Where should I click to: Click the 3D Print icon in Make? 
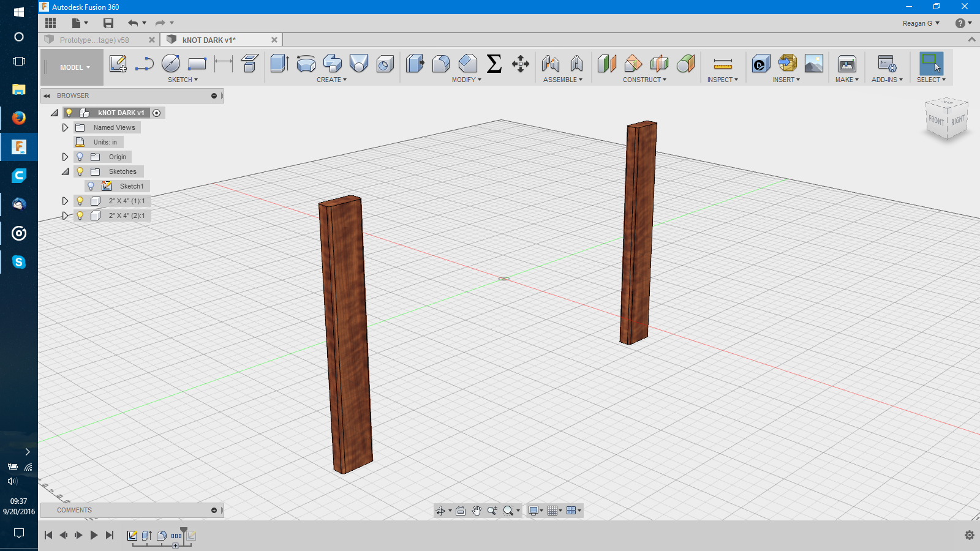pos(847,64)
